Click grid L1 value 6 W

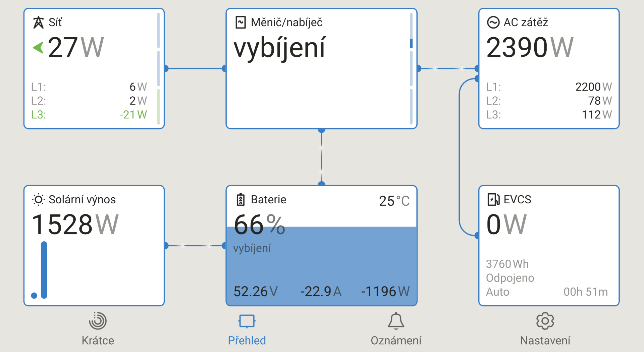pos(138,87)
